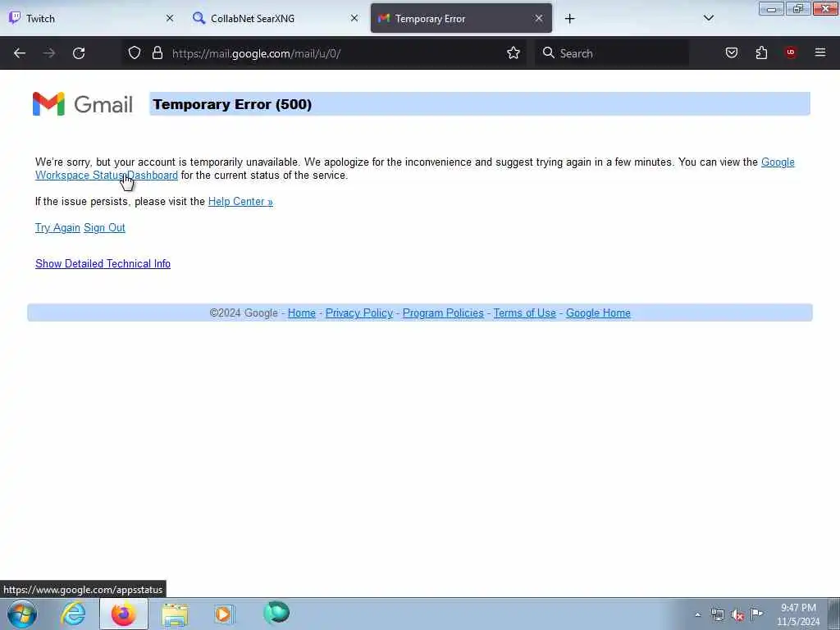Image resolution: width=840 pixels, height=630 pixels.
Task: Open the Terms of Use link
Action: click(524, 313)
